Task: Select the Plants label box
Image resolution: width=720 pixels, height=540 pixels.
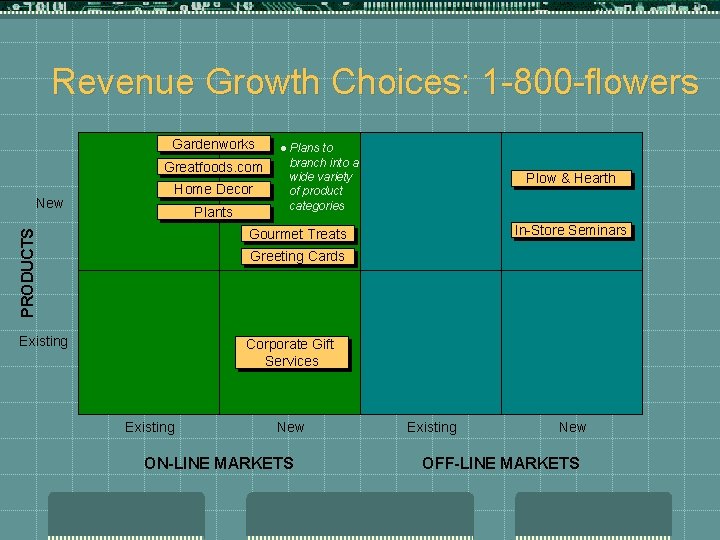Action: pos(214,212)
